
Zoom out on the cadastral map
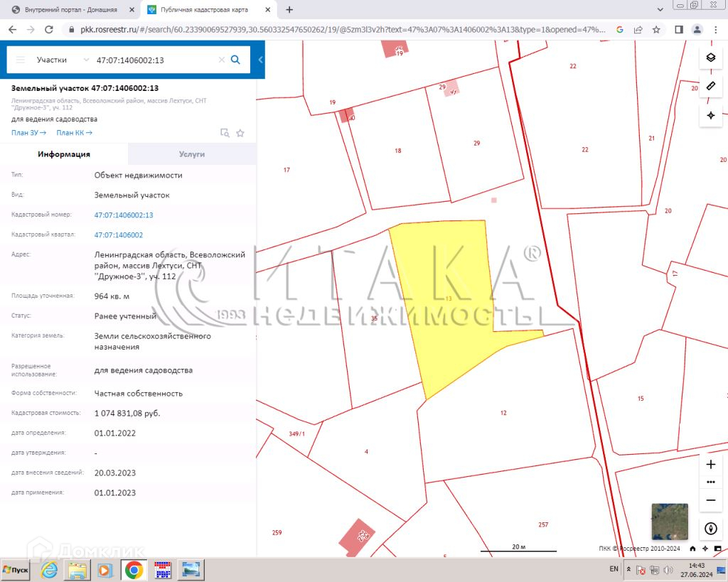710,500
